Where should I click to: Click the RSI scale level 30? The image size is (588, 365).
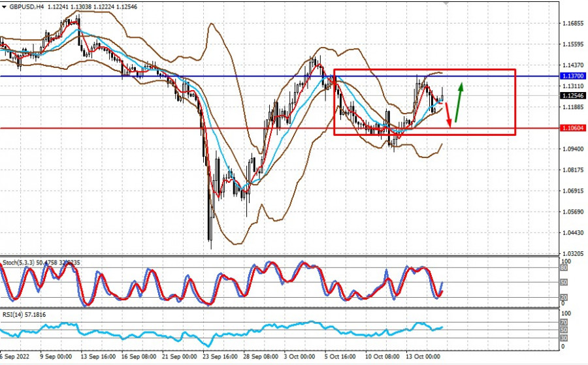click(x=564, y=338)
